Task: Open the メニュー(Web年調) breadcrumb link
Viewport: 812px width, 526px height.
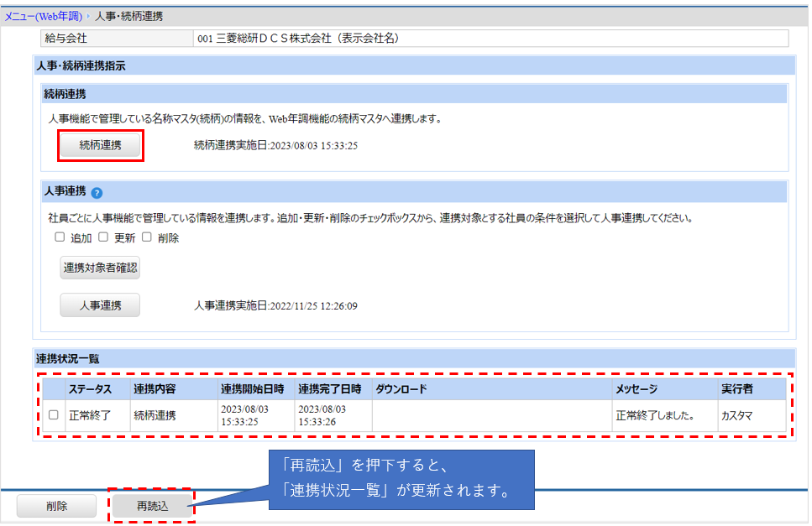Action: coord(44,17)
